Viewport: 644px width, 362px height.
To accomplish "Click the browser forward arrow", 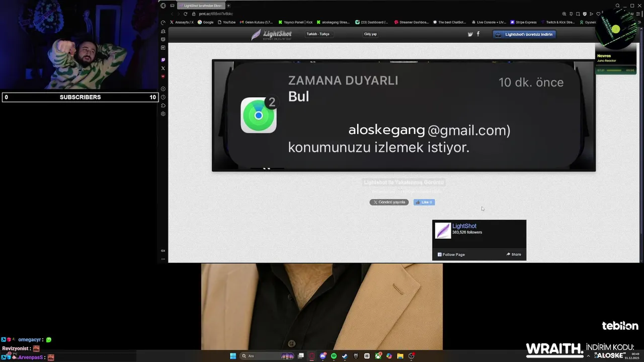I will click(x=179, y=14).
